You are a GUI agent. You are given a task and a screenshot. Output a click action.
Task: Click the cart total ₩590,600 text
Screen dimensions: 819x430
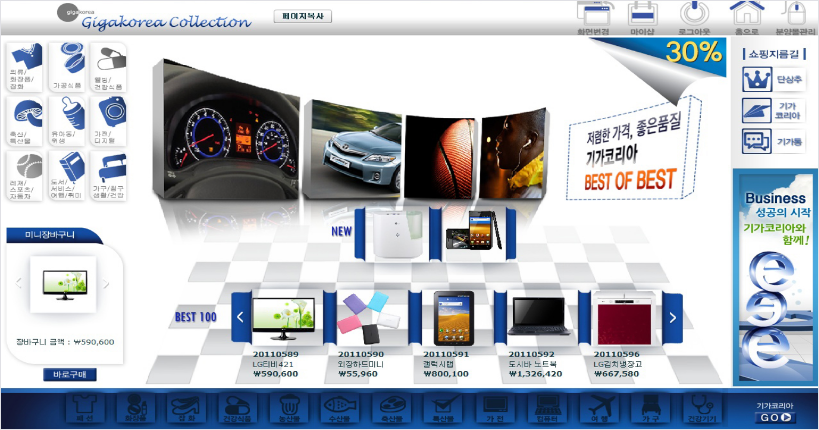(65, 342)
